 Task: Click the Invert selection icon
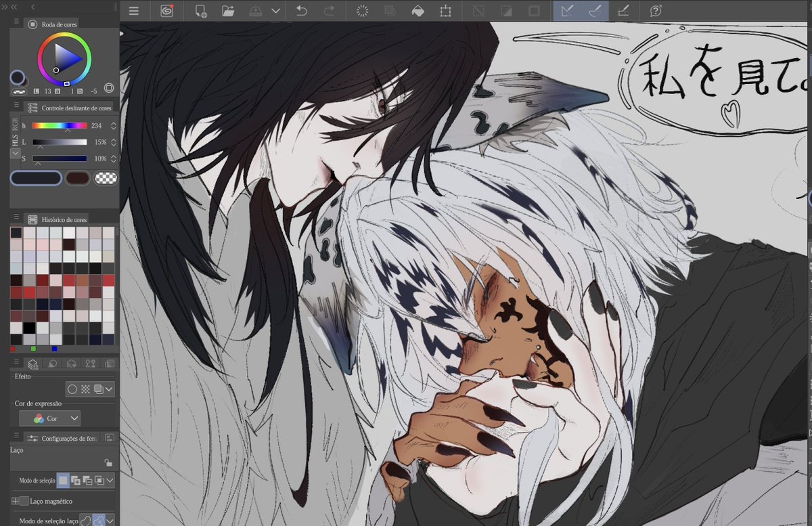tap(506, 11)
